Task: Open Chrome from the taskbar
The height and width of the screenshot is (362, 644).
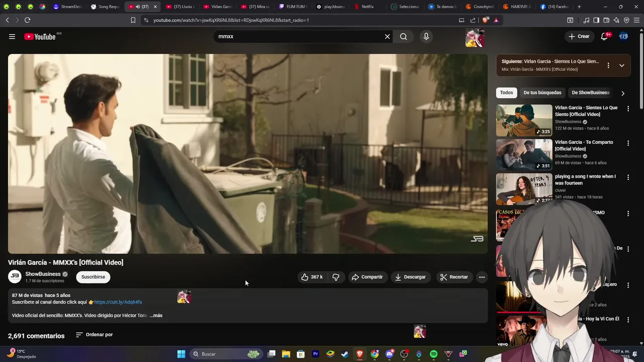Action: (374, 354)
